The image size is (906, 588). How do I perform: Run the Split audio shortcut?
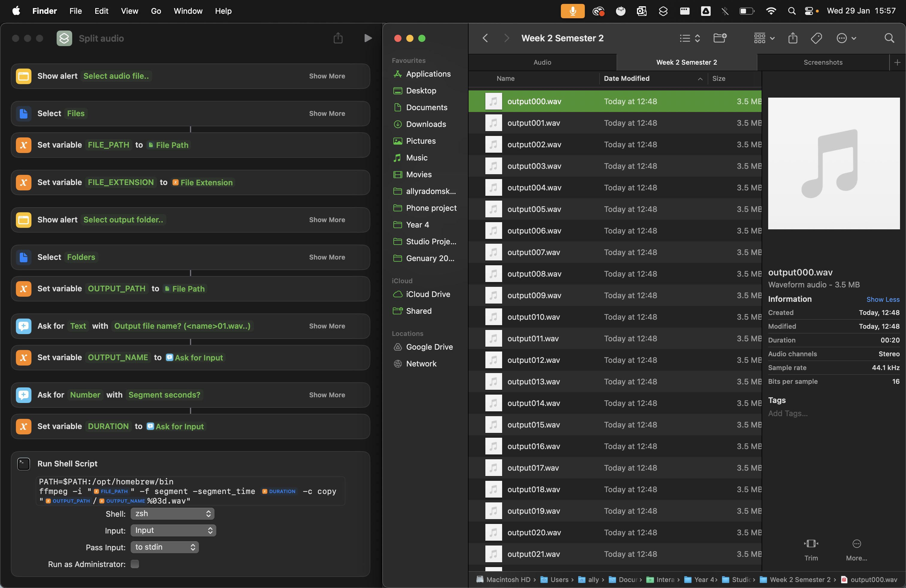point(367,38)
